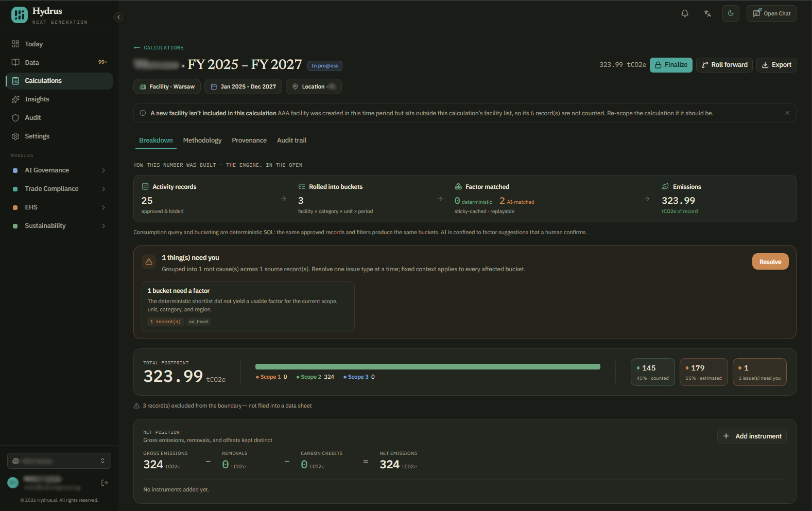This screenshot has width=812, height=511.
Task: Click the '2 AI-matched' value
Action: (x=517, y=201)
